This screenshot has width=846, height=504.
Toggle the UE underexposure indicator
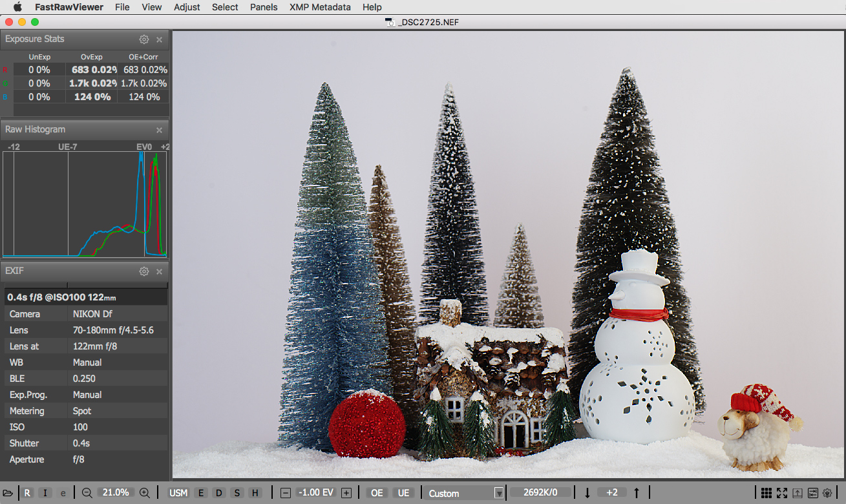[404, 493]
